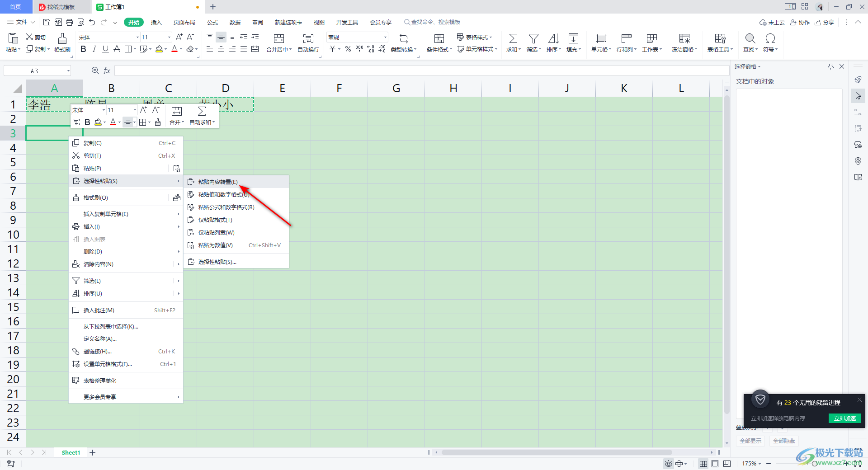Screen dimensions: 868x470
Task: Click fill color bucket in mini toolbar
Action: [x=98, y=122]
